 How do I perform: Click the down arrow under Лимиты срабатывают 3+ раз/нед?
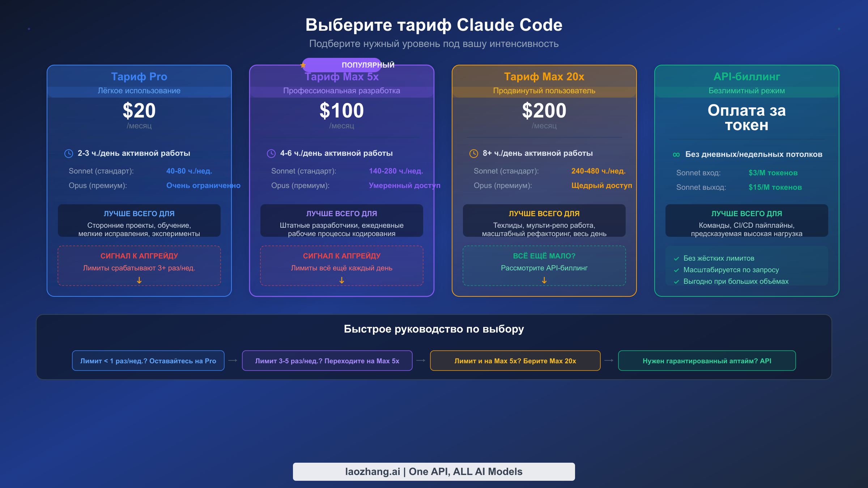click(139, 280)
